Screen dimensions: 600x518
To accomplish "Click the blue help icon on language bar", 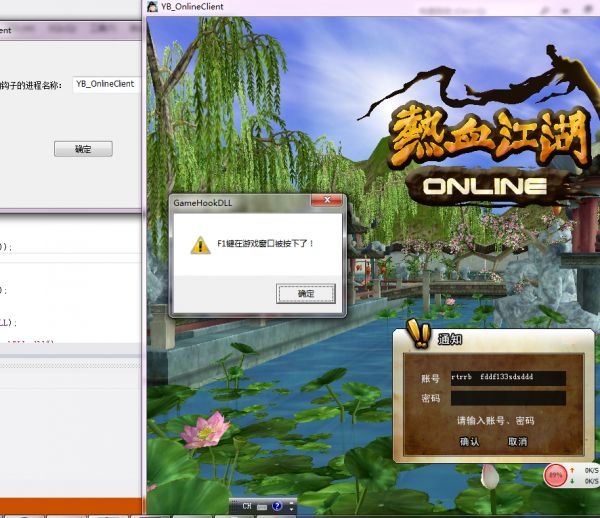I will (276, 506).
